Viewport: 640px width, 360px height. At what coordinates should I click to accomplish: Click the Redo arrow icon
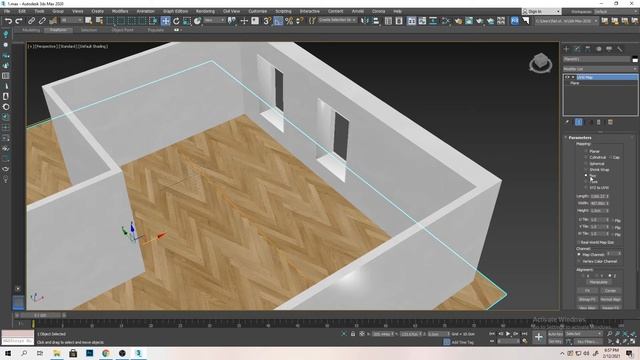tap(19, 20)
